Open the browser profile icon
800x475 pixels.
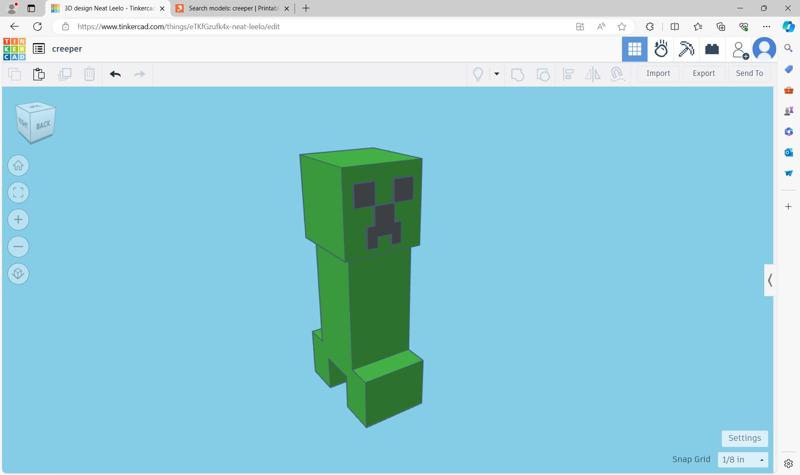(12, 8)
